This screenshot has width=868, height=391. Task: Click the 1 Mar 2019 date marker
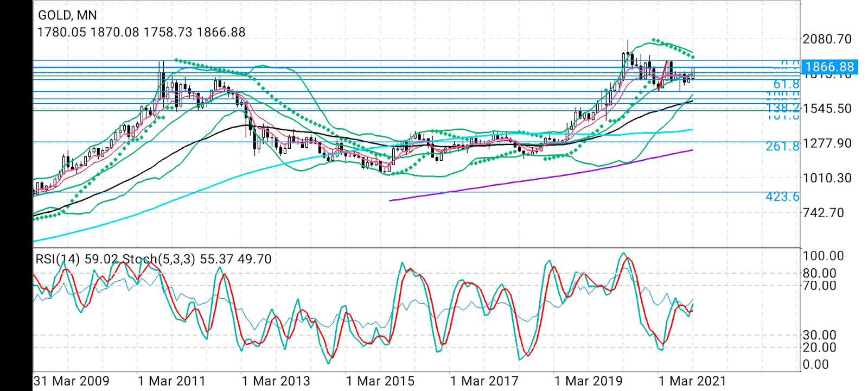(x=588, y=381)
